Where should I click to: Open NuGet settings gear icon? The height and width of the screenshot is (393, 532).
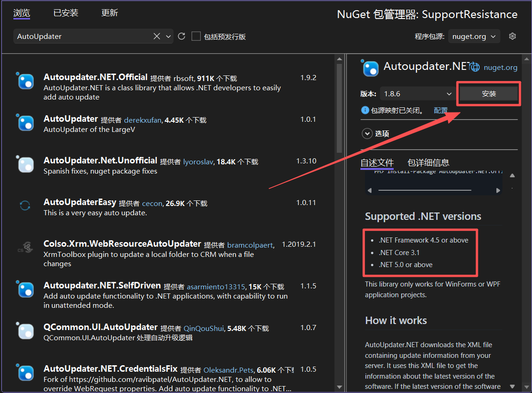512,36
